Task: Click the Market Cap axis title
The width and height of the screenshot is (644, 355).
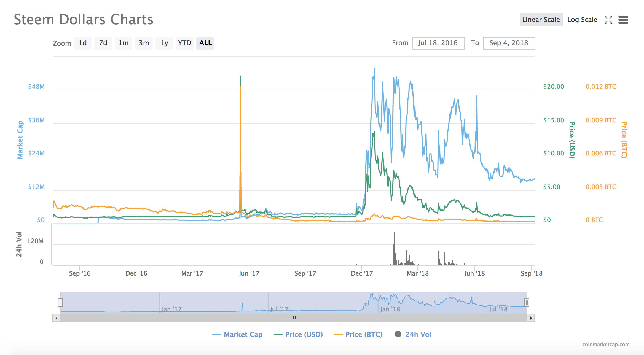Action: pyautogui.click(x=20, y=140)
